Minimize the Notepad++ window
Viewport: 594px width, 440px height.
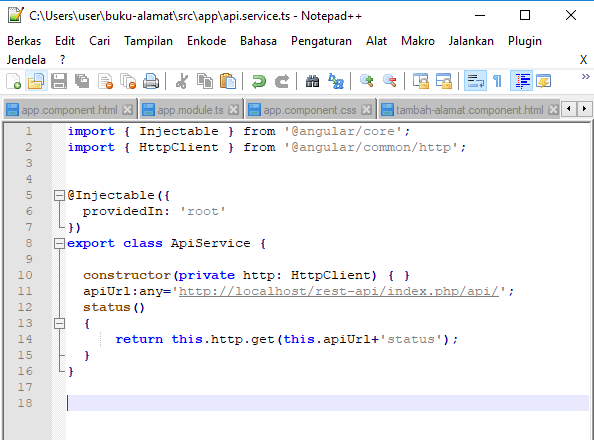point(480,15)
